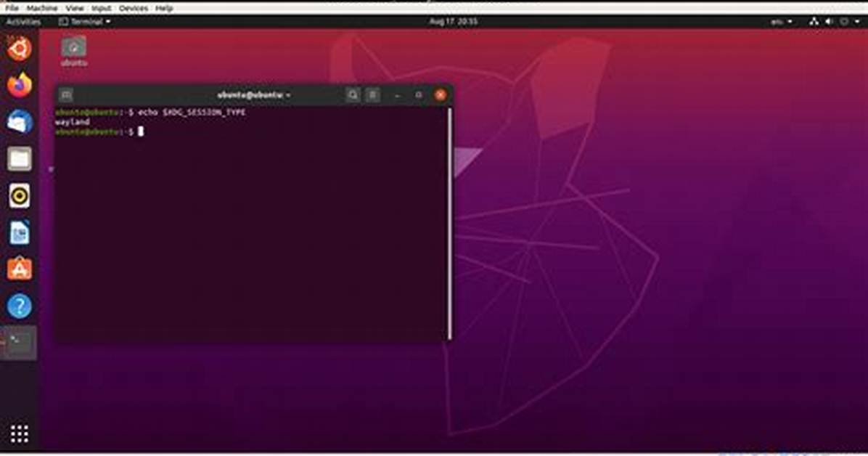Open the clock showing Aug 17 20:35
This screenshot has height=456, width=868.
454,22
